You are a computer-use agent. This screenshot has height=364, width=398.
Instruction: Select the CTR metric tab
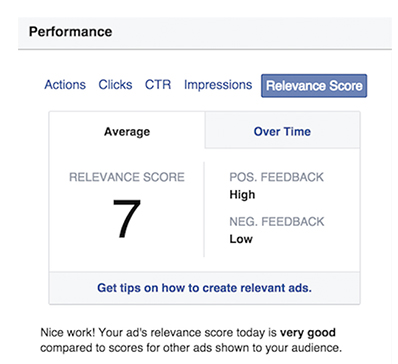pyautogui.click(x=158, y=85)
